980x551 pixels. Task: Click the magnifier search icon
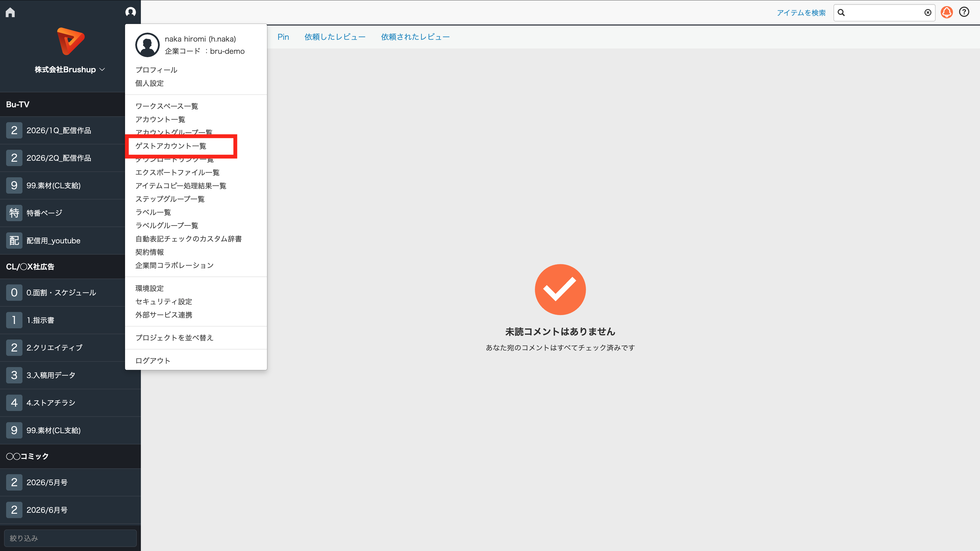point(841,12)
